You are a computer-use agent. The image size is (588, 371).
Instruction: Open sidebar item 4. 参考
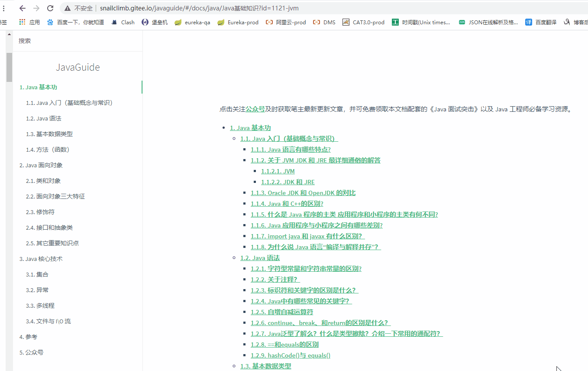28,337
